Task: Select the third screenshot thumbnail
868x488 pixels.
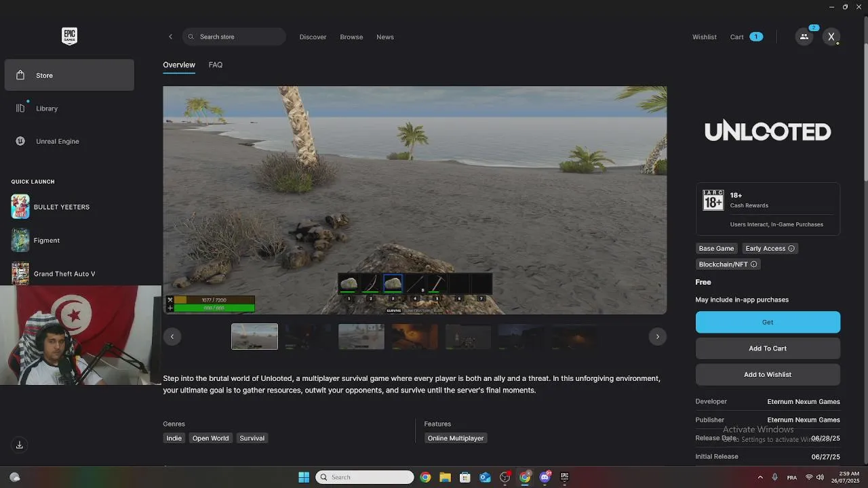Action: coord(361,337)
